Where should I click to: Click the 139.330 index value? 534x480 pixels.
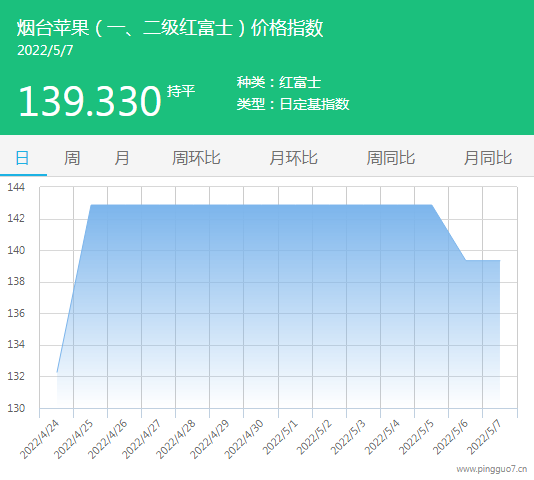tap(90, 101)
